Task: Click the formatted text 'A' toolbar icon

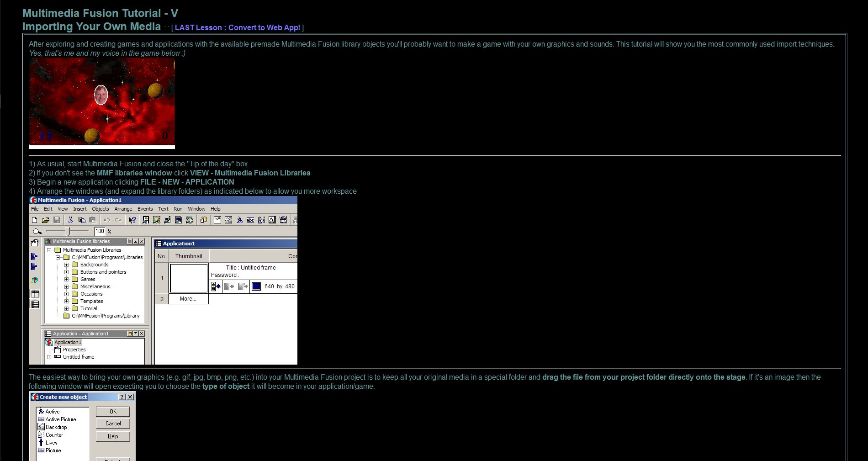Action: point(272,220)
